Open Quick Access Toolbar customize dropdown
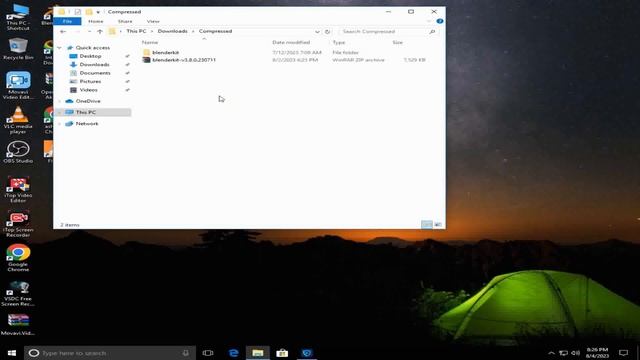 (x=98, y=12)
